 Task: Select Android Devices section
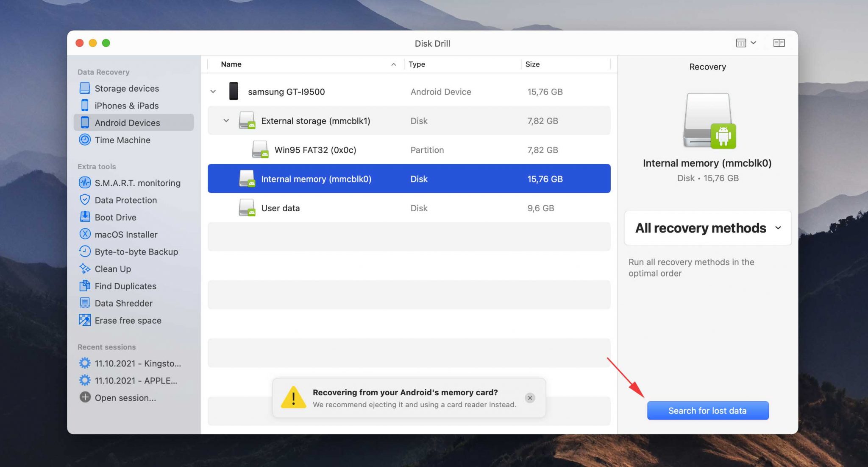tap(134, 123)
